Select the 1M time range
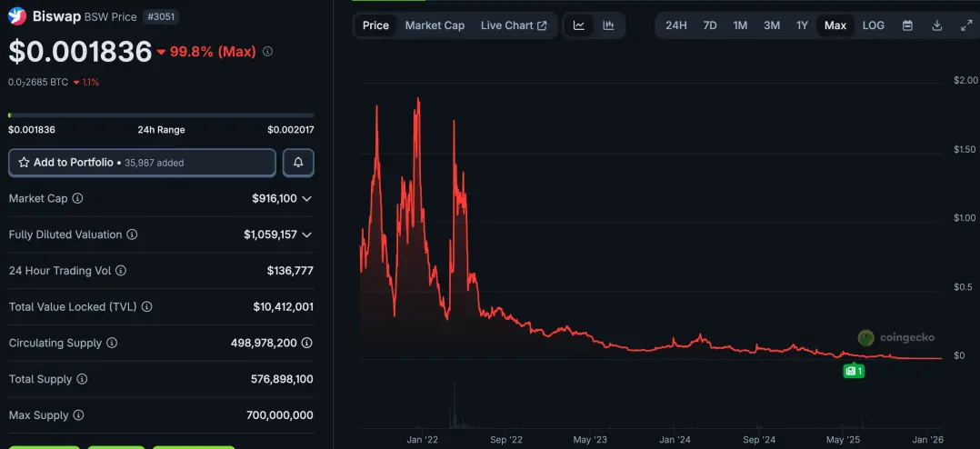980x449 pixels. coord(740,25)
